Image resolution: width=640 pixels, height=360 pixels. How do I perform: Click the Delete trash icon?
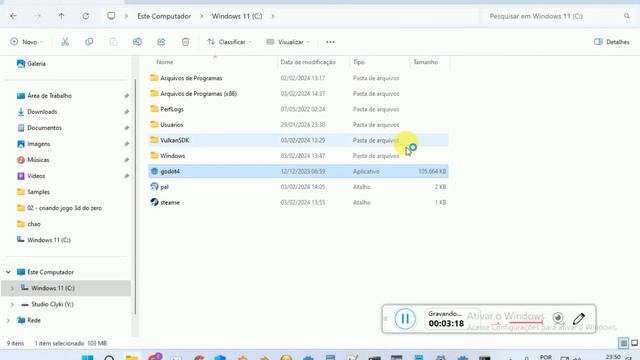point(185,42)
